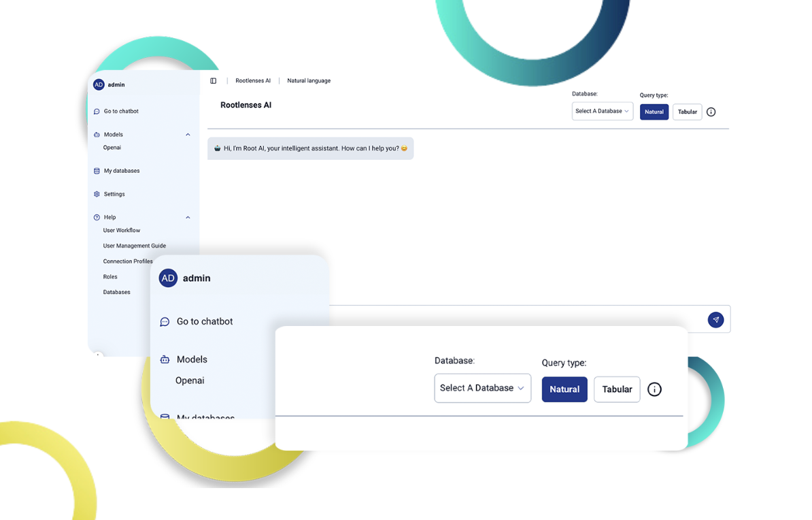Screen dimensions: 812x520
Task: Click the Models robot icon in sidebar
Action: [x=97, y=134]
